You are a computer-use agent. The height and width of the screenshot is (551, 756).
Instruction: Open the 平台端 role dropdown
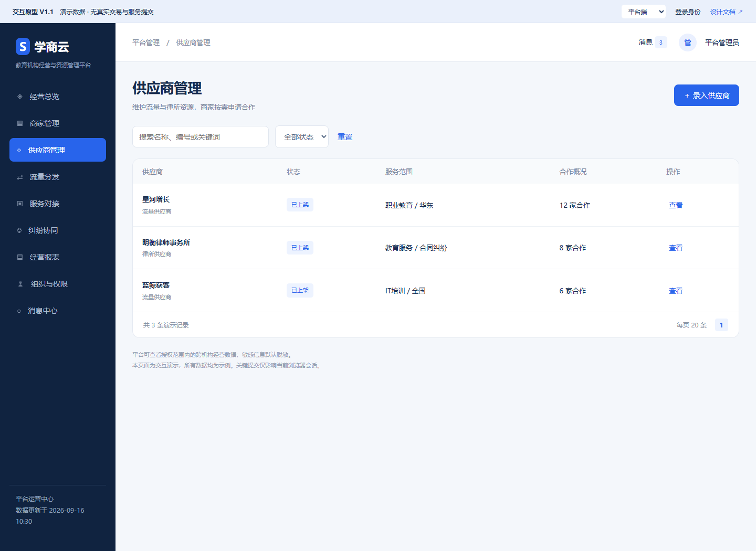(644, 12)
